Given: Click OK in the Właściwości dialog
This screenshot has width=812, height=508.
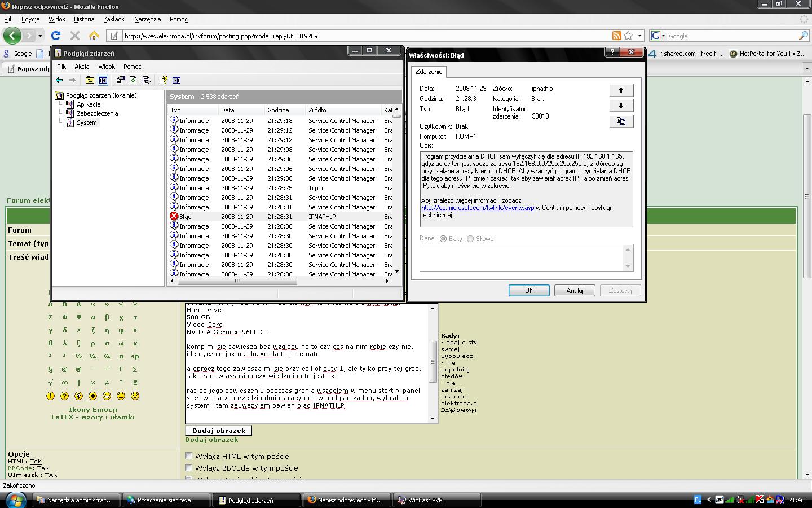Looking at the screenshot, I should (529, 291).
